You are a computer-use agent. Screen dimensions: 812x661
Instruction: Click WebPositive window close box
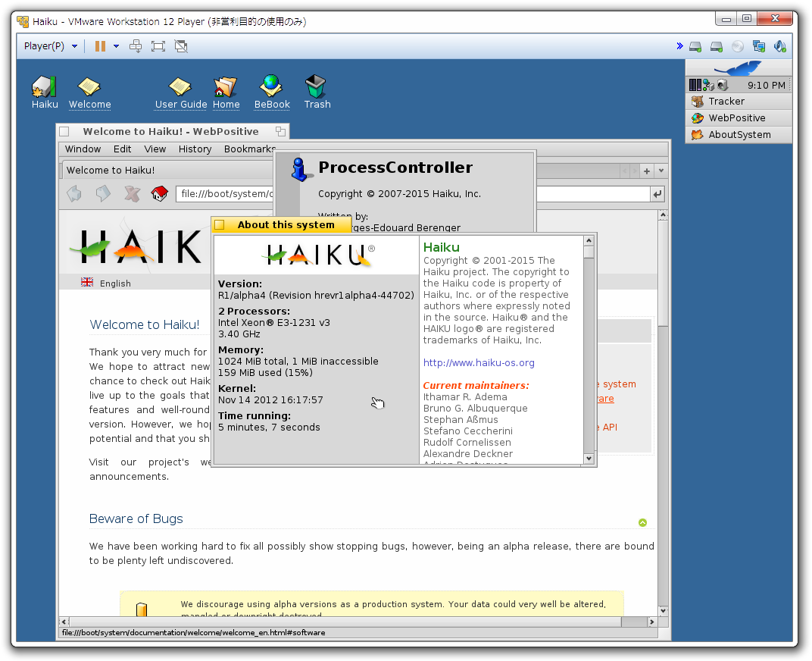(64, 132)
